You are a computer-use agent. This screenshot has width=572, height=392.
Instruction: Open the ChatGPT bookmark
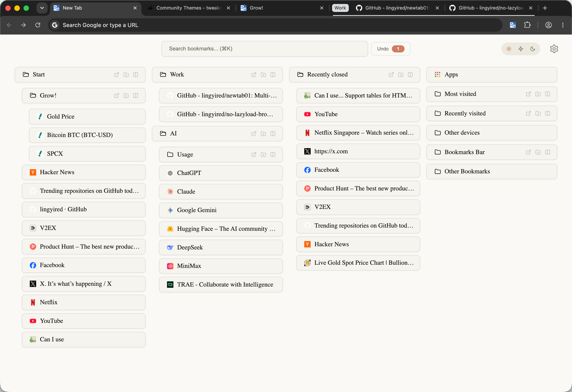[x=221, y=173]
